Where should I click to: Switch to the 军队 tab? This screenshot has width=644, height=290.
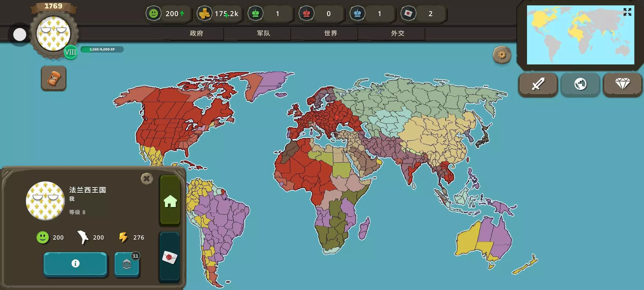tap(264, 33)
